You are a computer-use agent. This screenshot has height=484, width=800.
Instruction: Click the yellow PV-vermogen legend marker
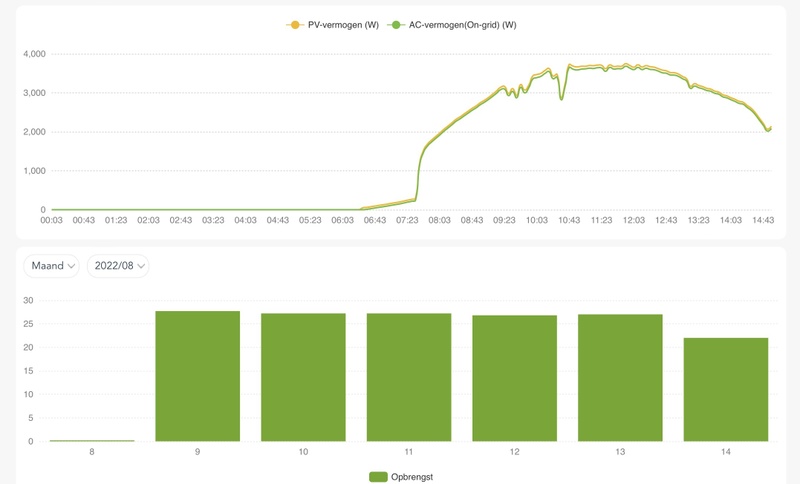[293, 24]
